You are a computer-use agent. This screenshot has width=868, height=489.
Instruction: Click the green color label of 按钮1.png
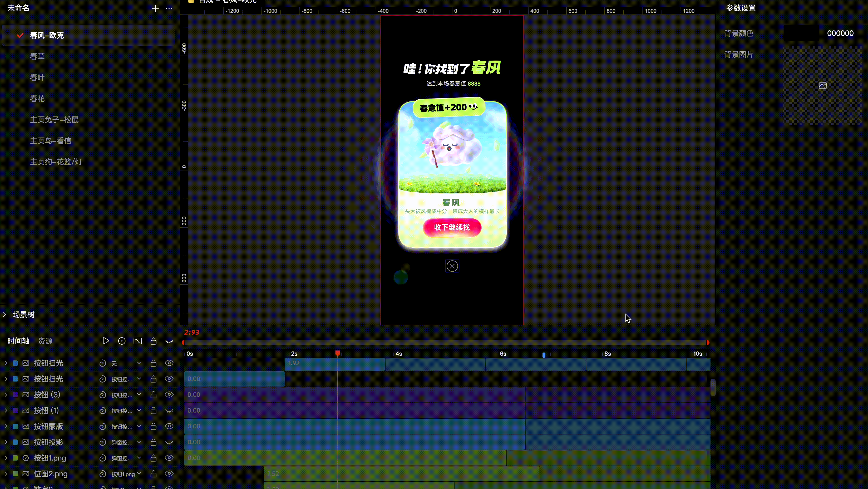(15, 458)
